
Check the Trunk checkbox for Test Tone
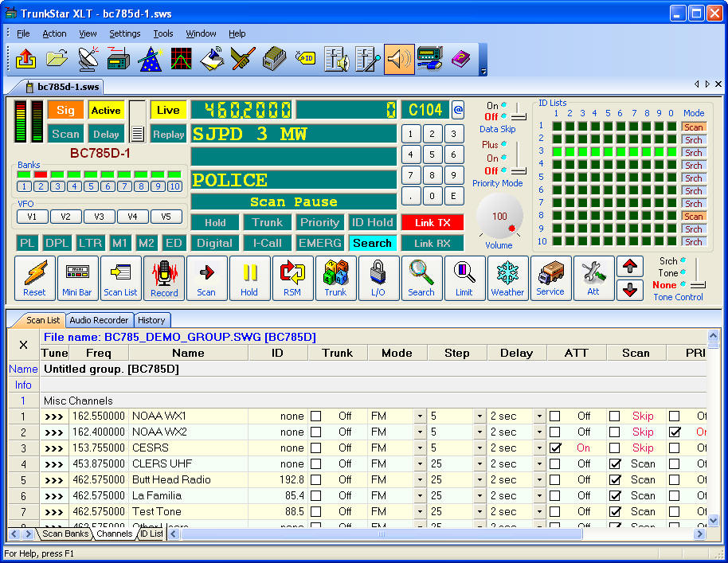pos(315,511)
